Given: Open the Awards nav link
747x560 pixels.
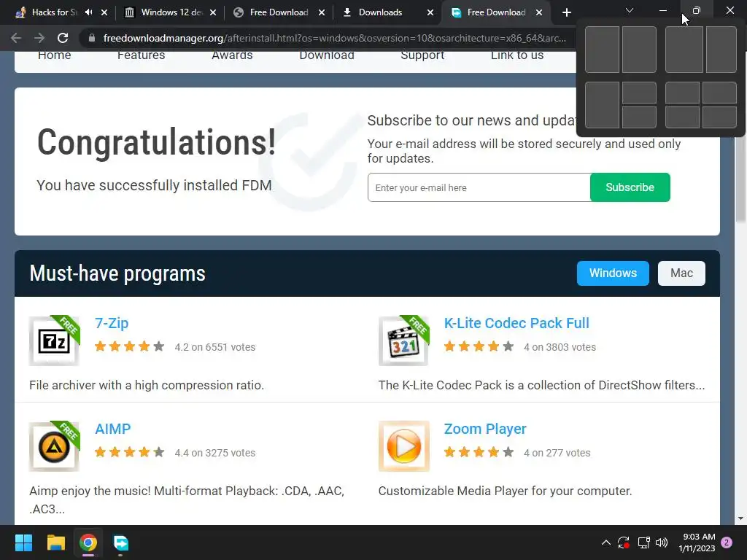Looking at the screenshot, I should click(x=232, y=55).
